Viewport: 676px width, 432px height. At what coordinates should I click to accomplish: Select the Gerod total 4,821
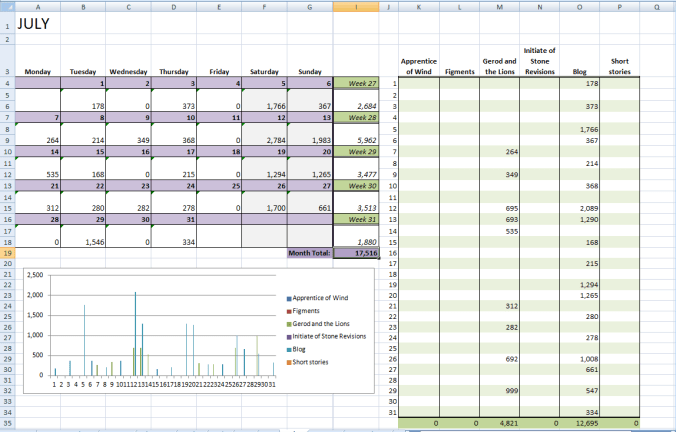tap(499, 423)
